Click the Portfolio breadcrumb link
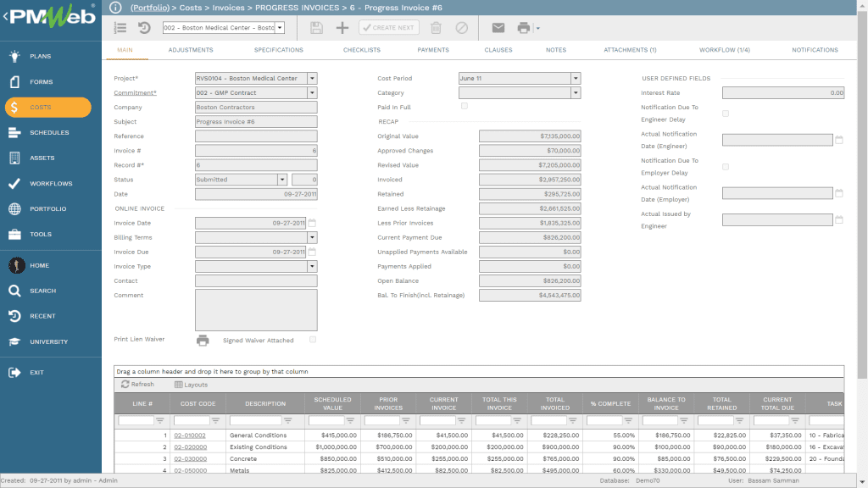The height and width of the screenshot is (488, 868). point(150,8)
